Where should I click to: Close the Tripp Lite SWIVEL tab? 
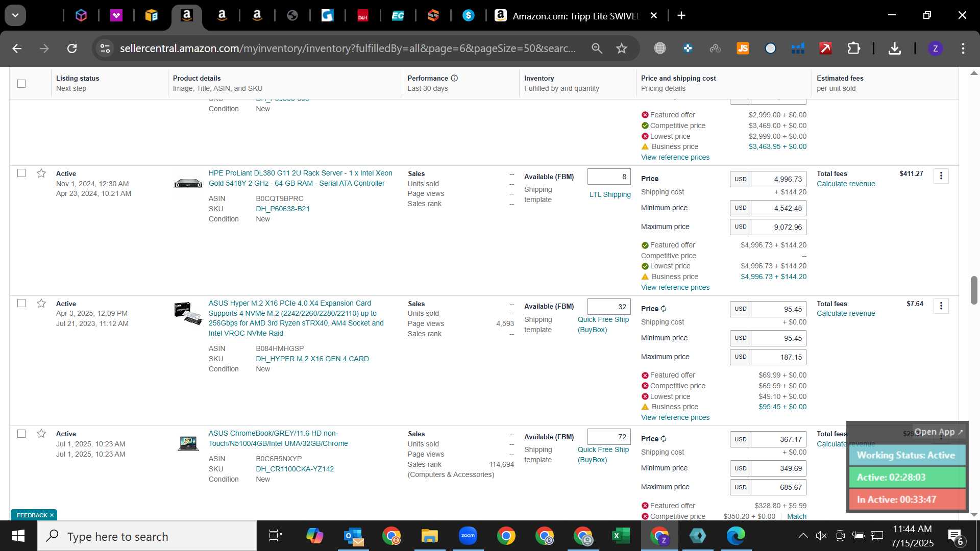pyautogui.click(x=654, y=16)
